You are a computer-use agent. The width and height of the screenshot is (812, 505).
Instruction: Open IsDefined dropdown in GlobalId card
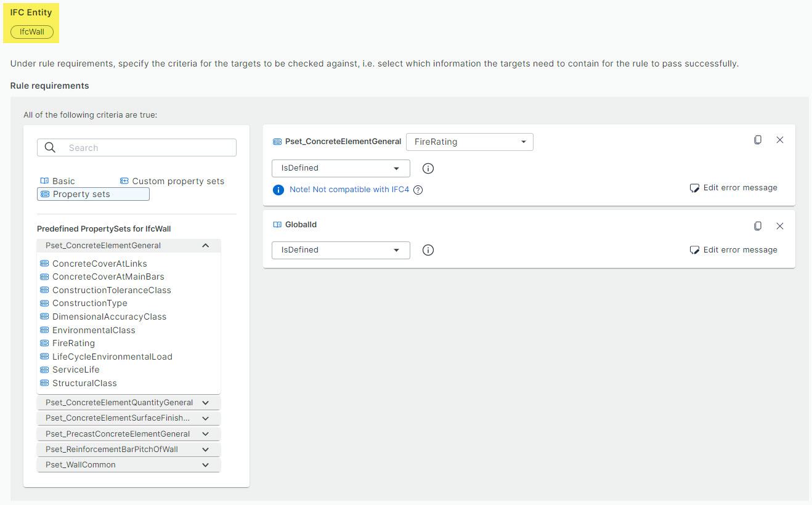(341, 250)
